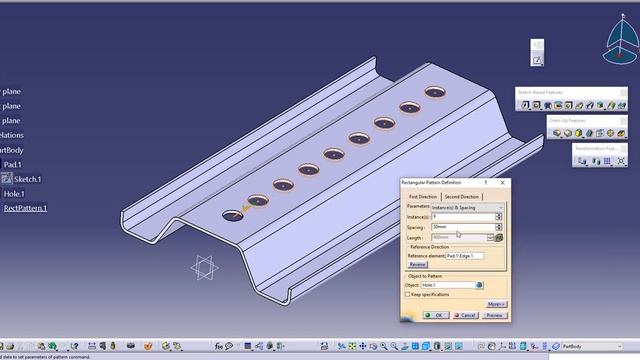Click the Instance(s) spinner arrows
Viewport: 640px width, 360px height.
(498, 217)
